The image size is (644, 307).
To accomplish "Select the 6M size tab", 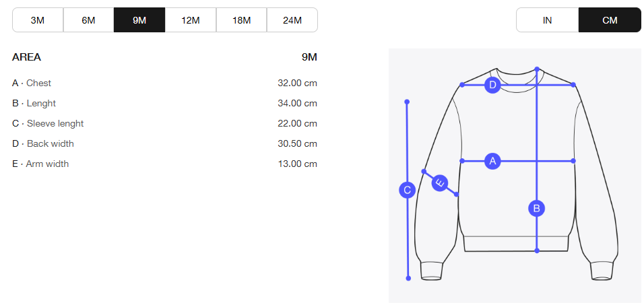I will (88, 20).
